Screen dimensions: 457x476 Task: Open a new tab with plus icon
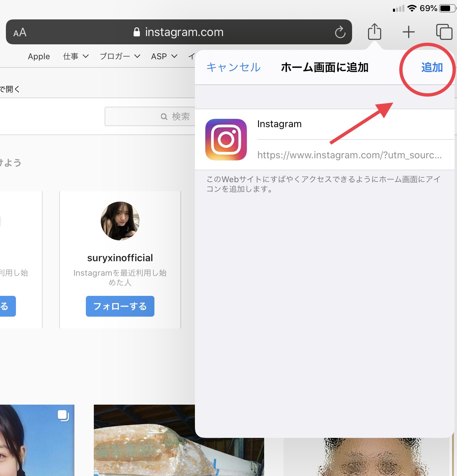click(x=409, y=32)
